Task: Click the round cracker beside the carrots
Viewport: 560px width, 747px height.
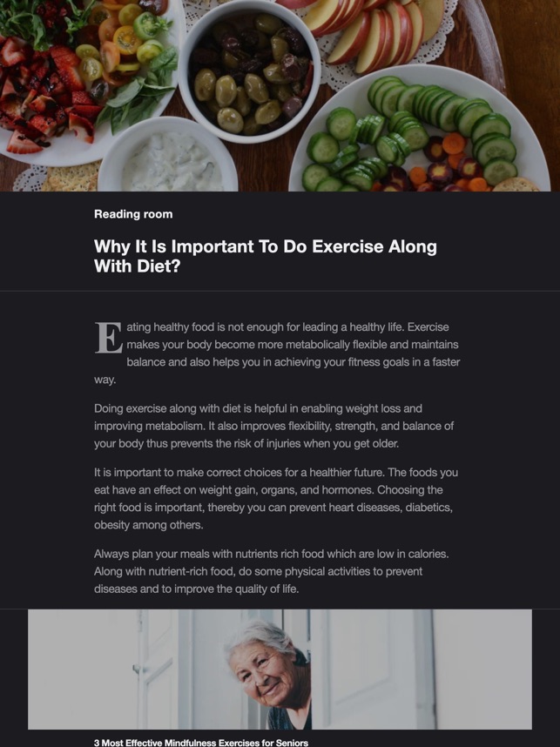Action: 516,185
